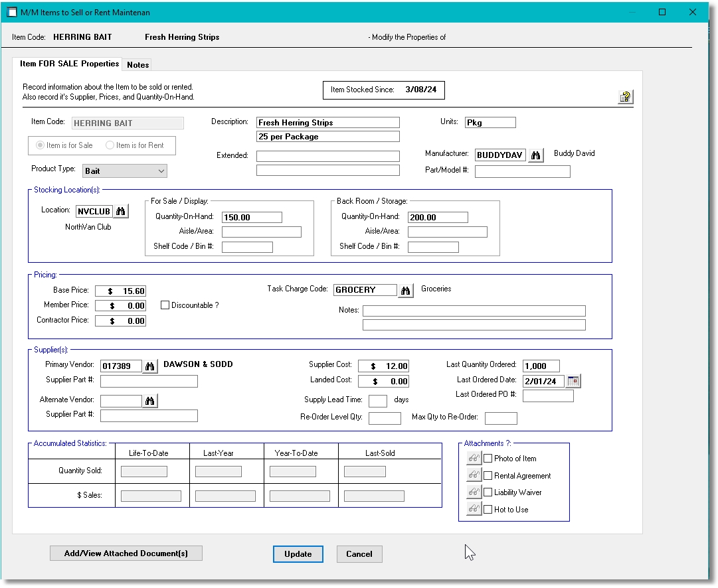Search for a Task Charge Code
The height and width of the screenshot is (588, 718).
point(405,290)
